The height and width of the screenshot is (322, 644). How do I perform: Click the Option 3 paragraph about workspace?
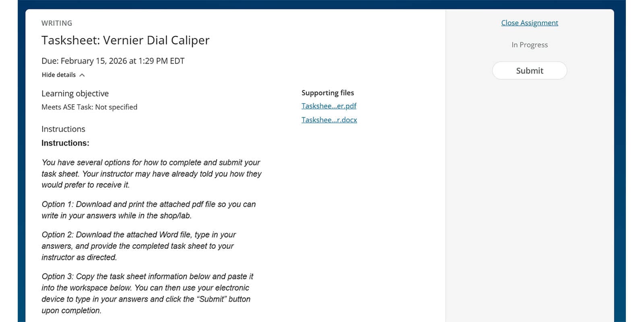[147, 293]
